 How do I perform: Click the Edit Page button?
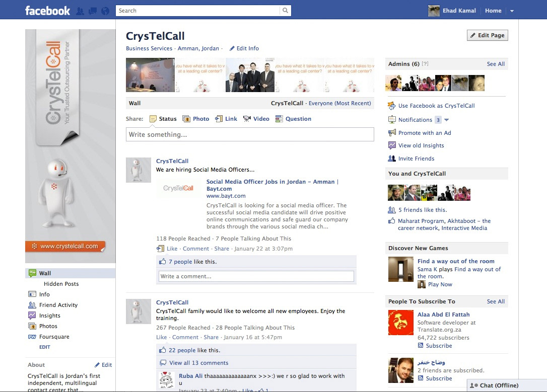point(488,35)
